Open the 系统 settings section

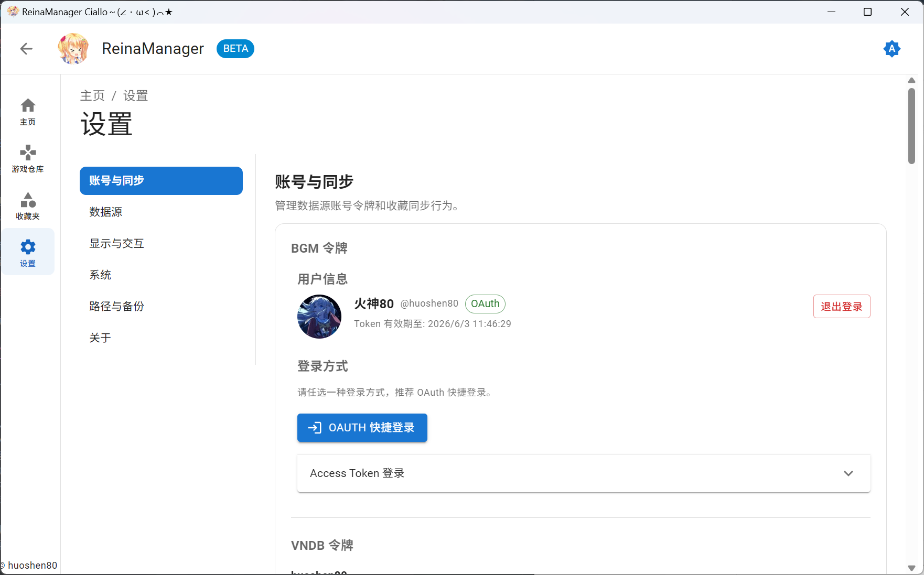click(161, 275)
